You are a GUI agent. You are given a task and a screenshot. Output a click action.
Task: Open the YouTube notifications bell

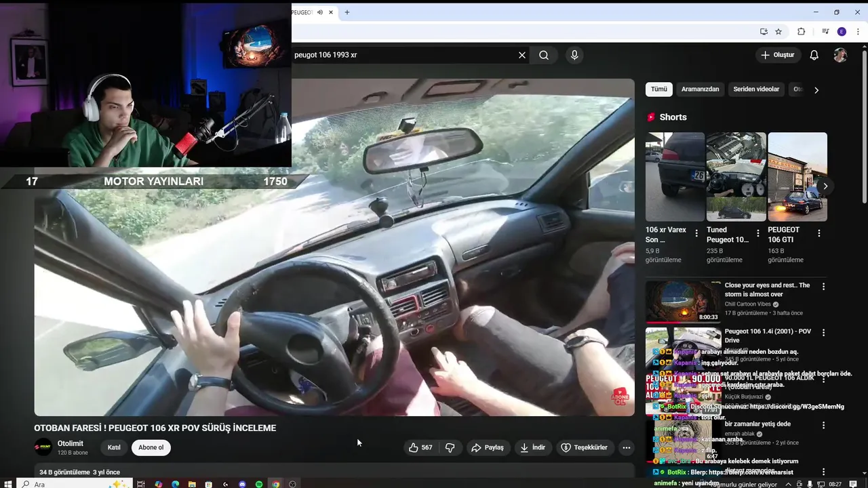tap(814, 55)
